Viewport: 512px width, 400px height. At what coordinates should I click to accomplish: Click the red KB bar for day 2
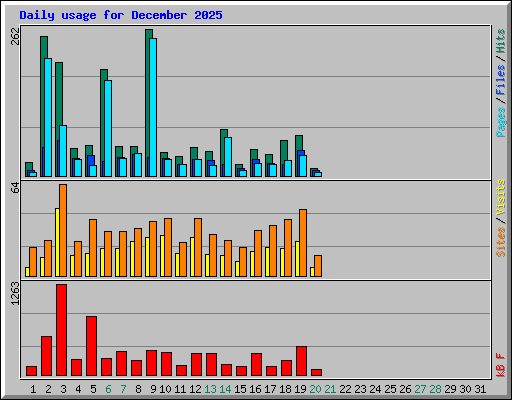(x=46, y=356)
